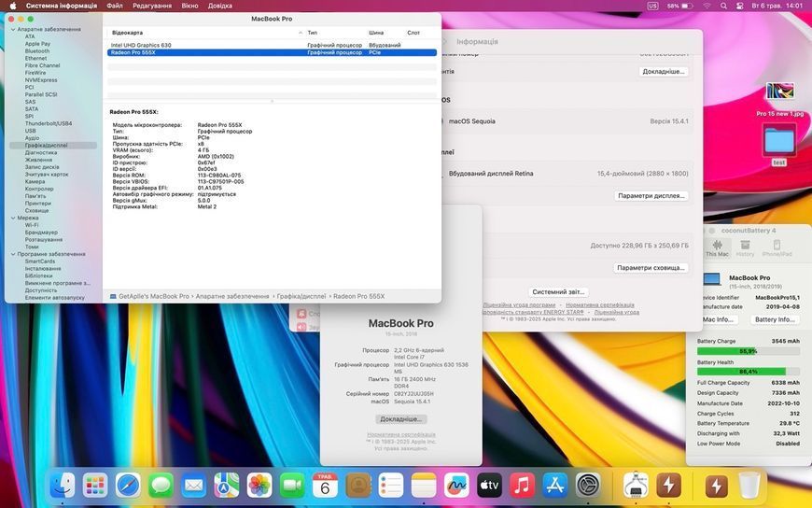Collapse the Програмне забезпечення sidebar section
812x508 pixels.
pyautogui.click(x=13, y=254)
